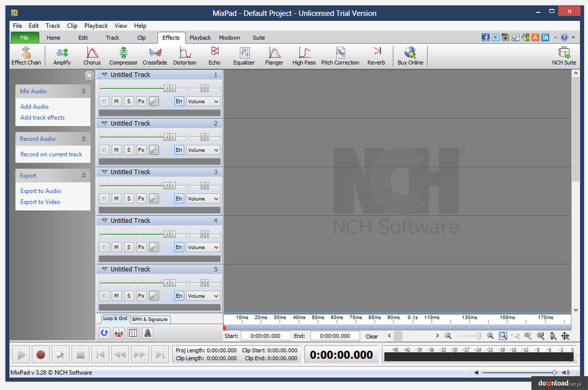Open the Playback menu in menu bar
The image size is (588, 390).
(x=96, y=26)
